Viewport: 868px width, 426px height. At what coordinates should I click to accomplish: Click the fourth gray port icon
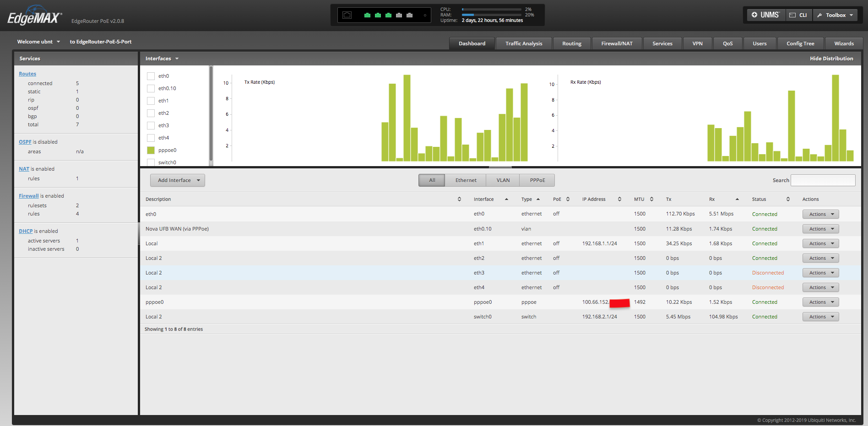coord(399,15)
